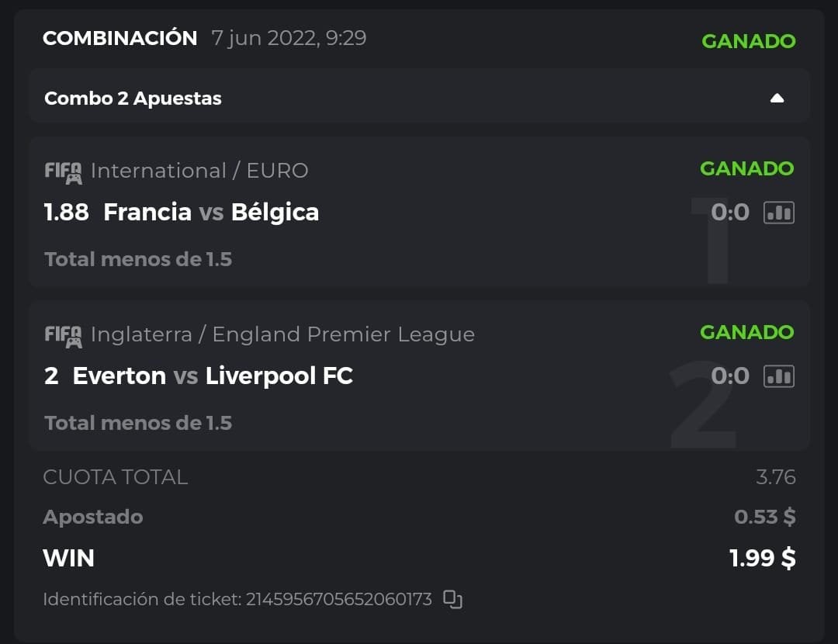Click the Combo 2 Apuestas header label
This screenshot has width=838, height=644.
point(133,99)
